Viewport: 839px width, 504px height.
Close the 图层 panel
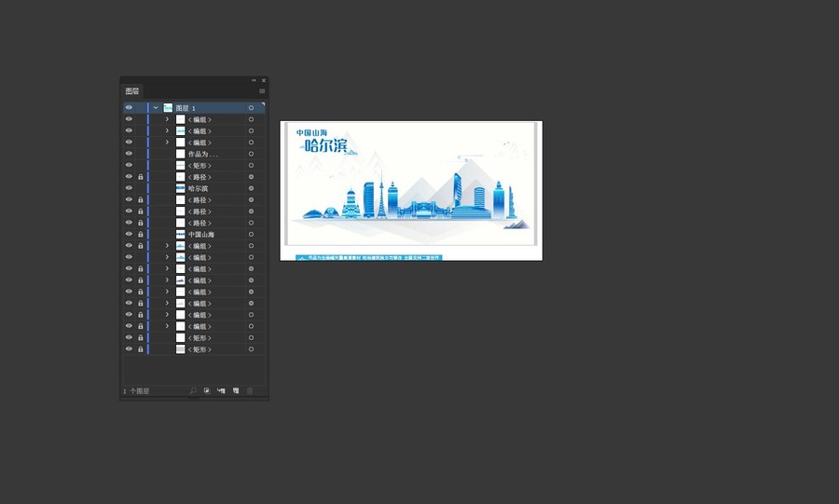pyautogui.click(x=263, y=80)
